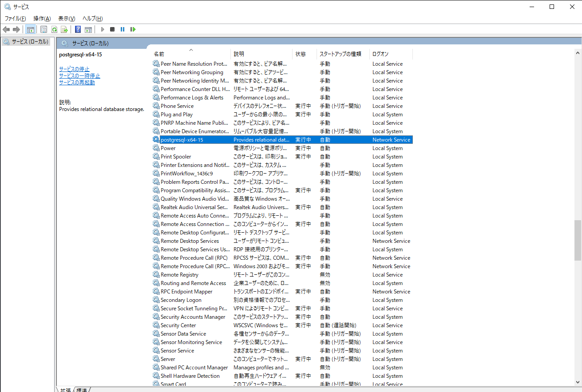Click the gear icon beside Security Accounts Manager
582x392 pixels.
pos(156,317)
